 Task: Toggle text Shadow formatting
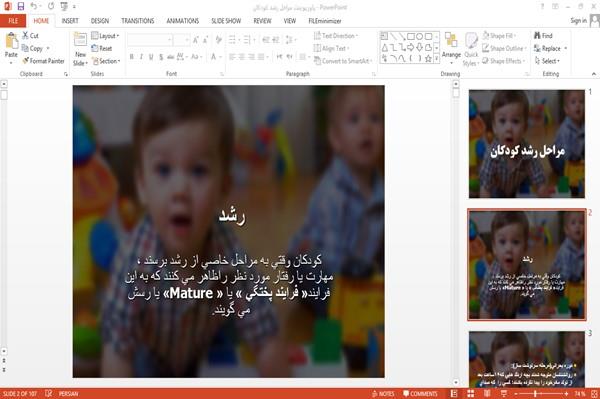click(x=161, y=57)
